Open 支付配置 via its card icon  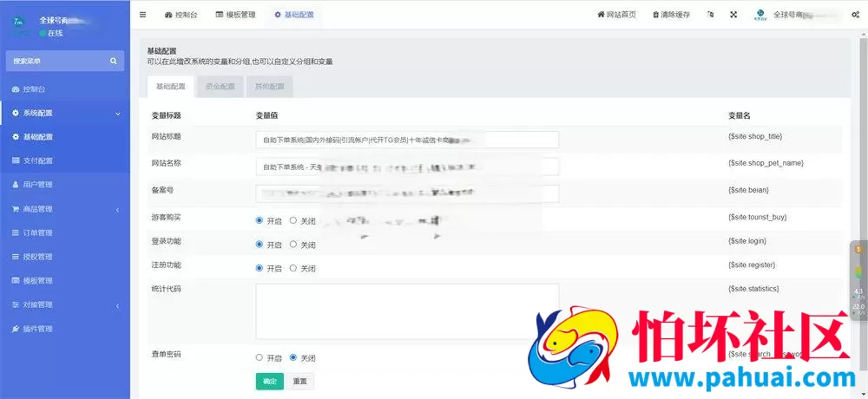coord(16,160)
